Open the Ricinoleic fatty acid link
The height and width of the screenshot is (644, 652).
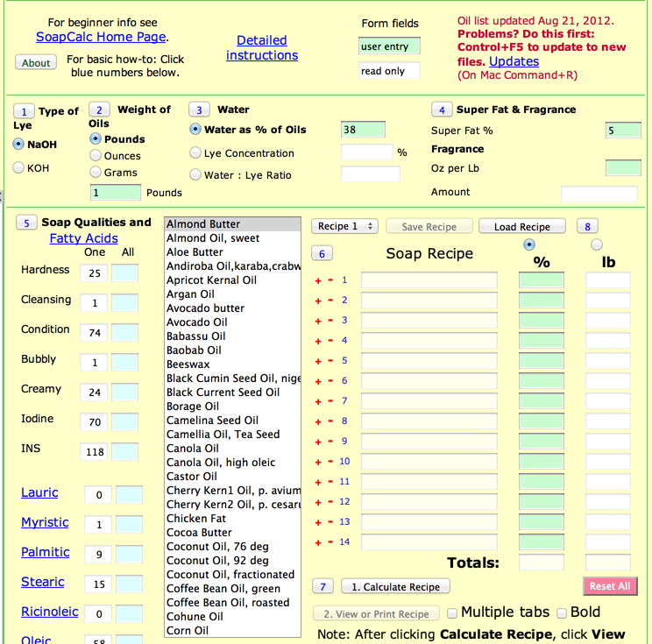49,612
